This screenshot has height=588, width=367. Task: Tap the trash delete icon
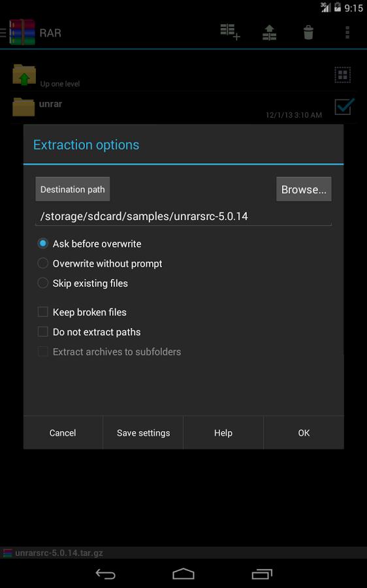(308, 33)
